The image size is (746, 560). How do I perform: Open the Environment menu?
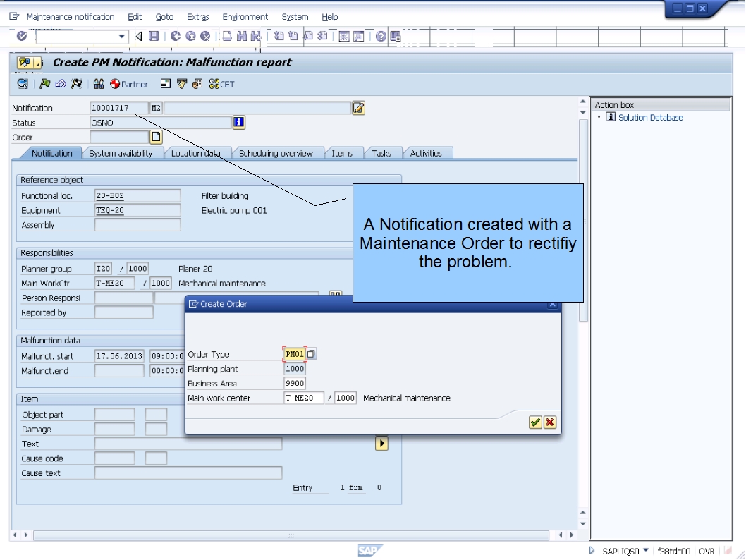[x=245, y=17]
